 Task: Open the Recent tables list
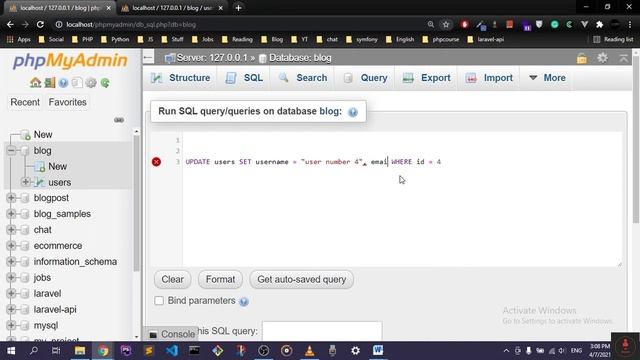tap(25, 102)
